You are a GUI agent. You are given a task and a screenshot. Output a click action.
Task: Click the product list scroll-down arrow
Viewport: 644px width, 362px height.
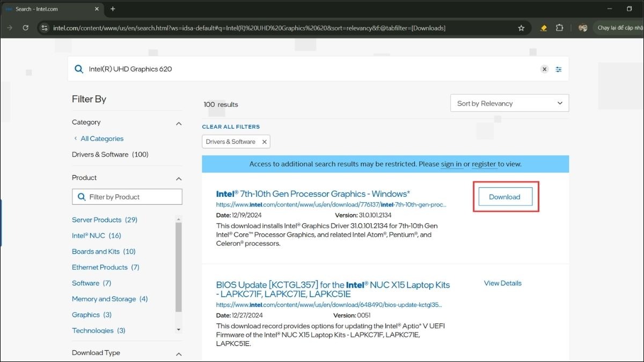pyautogui.click(x=179, y=329)
